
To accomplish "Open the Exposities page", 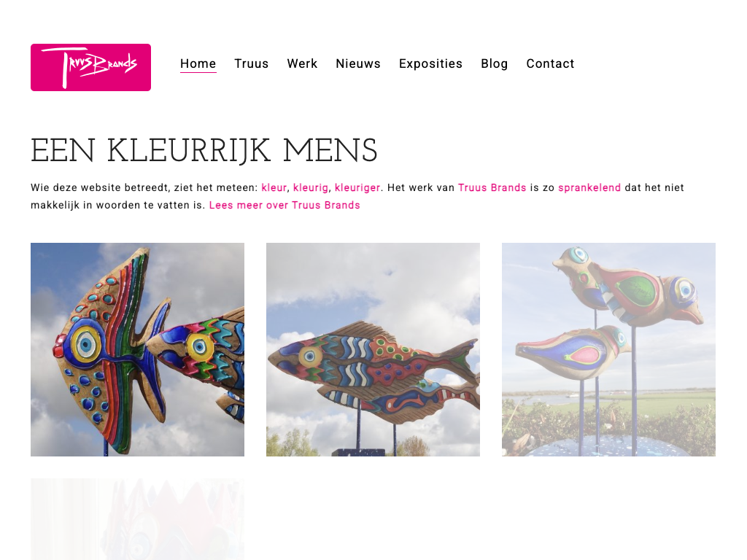I will click(430, 64).
